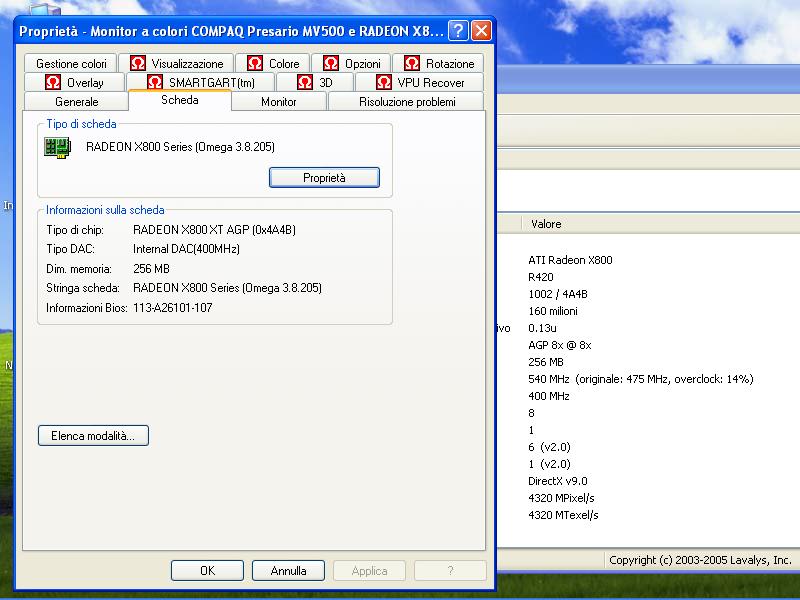Select the 1002 / 4A4B value

click(x=558, y=294)
